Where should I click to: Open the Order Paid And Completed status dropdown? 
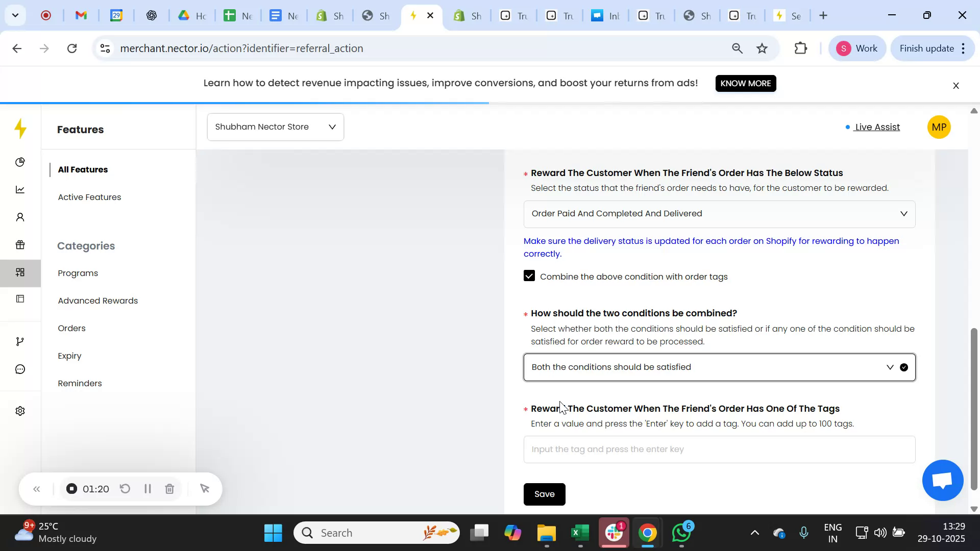click(719, 214)
